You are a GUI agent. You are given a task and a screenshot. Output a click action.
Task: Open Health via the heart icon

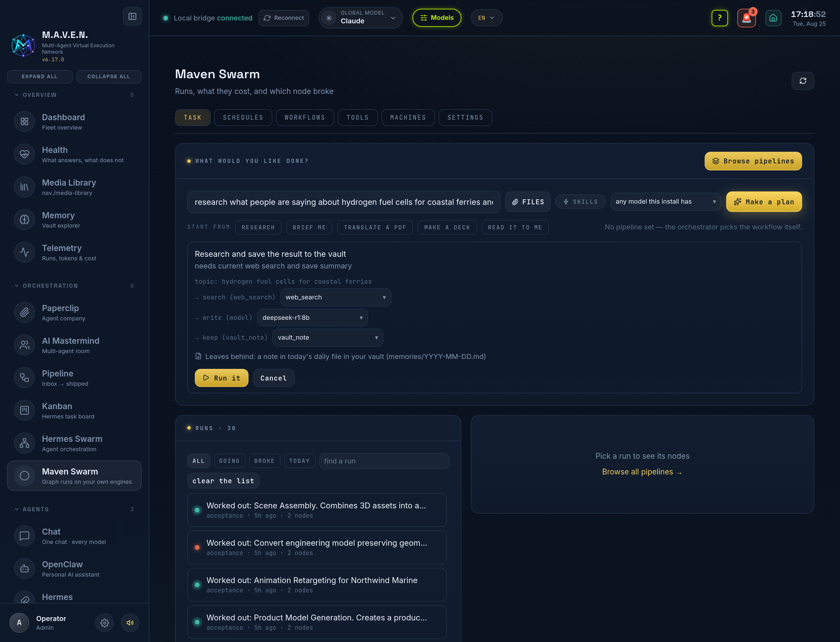(24, 154)
